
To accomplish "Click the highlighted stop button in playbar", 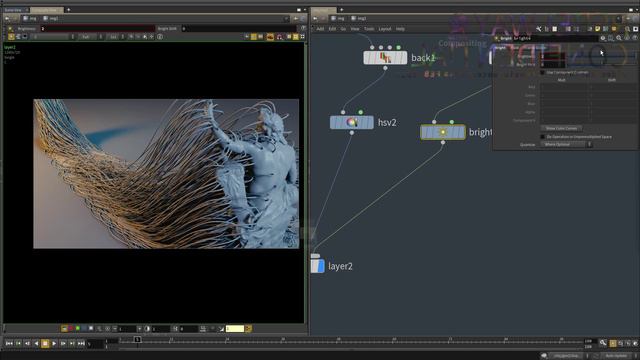I will point(45,344).
